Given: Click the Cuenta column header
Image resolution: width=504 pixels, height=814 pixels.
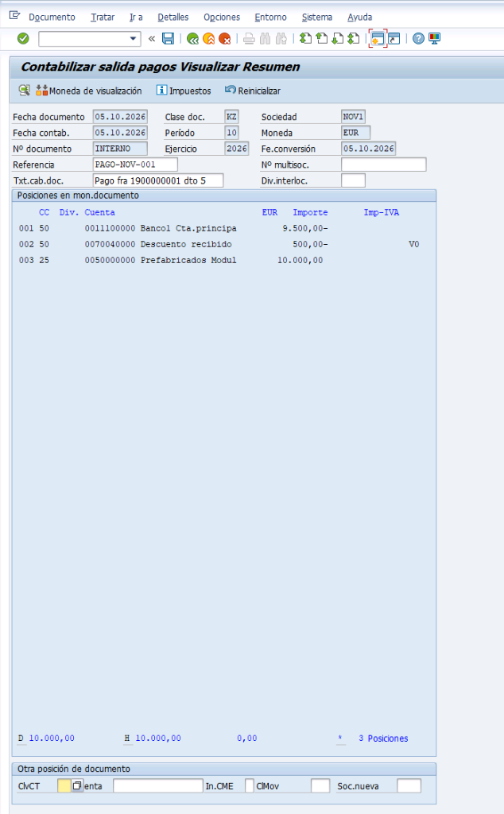Looking at the screenshot, I should pyautogui.click(x=99, y=212).
